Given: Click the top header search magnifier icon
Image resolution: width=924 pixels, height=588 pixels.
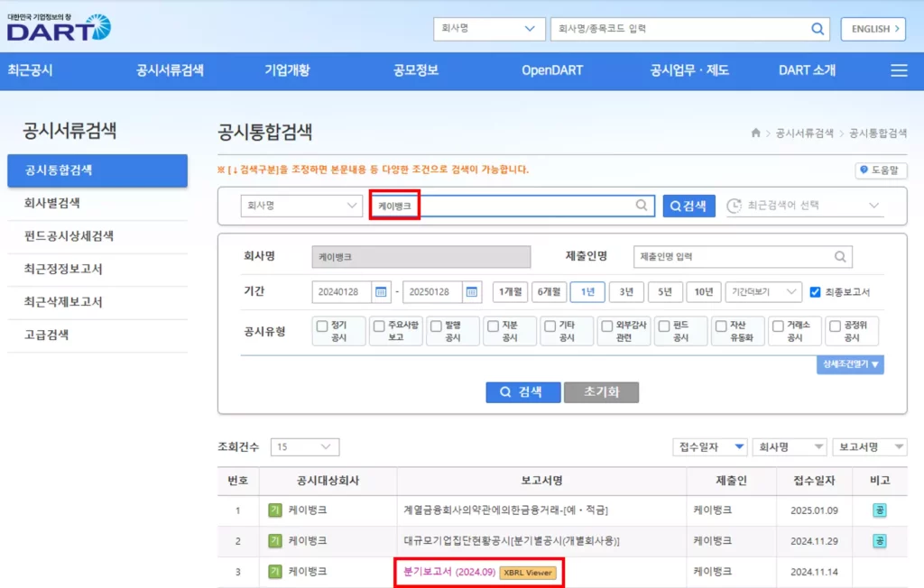Looking at the screenshot, I should tap(818, 29).
